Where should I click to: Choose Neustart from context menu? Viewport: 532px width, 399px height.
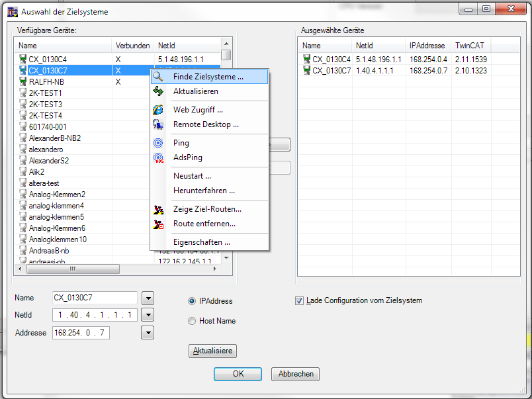tap(209, 176)
